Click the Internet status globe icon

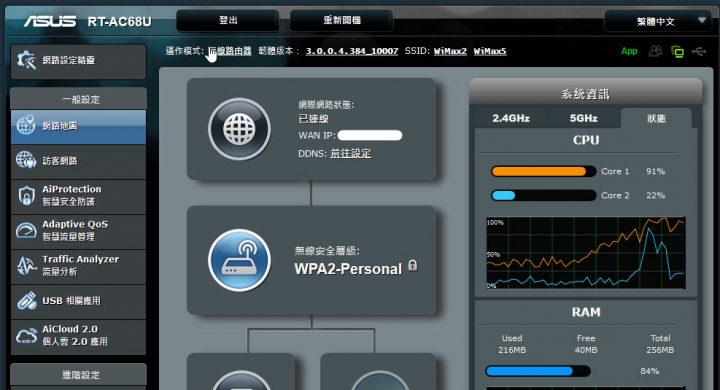(239, 129)
